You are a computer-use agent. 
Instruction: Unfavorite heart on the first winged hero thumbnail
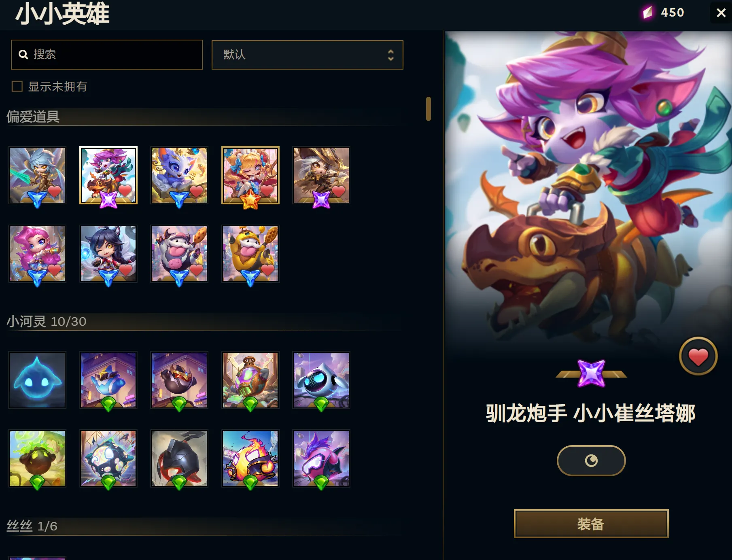[x=55, y=191]
